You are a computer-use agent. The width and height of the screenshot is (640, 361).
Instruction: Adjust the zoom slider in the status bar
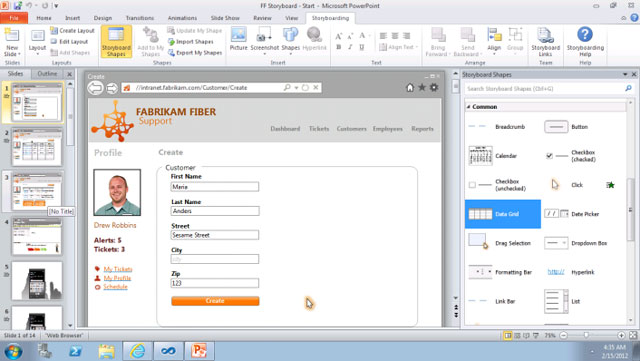586,335
